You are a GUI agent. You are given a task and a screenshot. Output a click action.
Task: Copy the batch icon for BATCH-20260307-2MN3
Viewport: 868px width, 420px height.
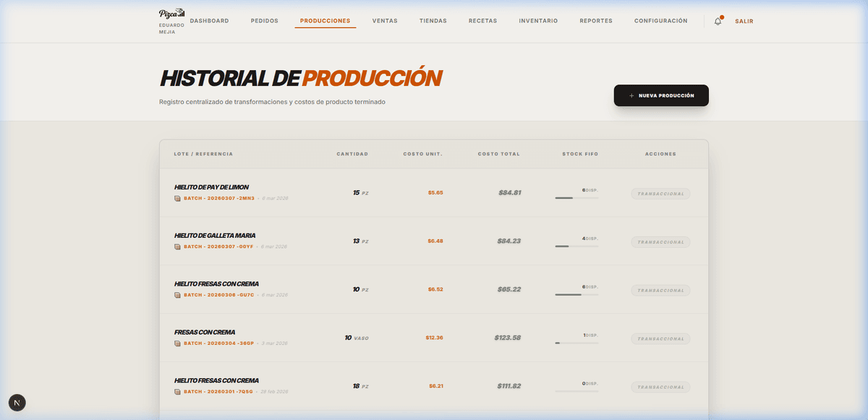pyautogui.click(x=177, y=198)
